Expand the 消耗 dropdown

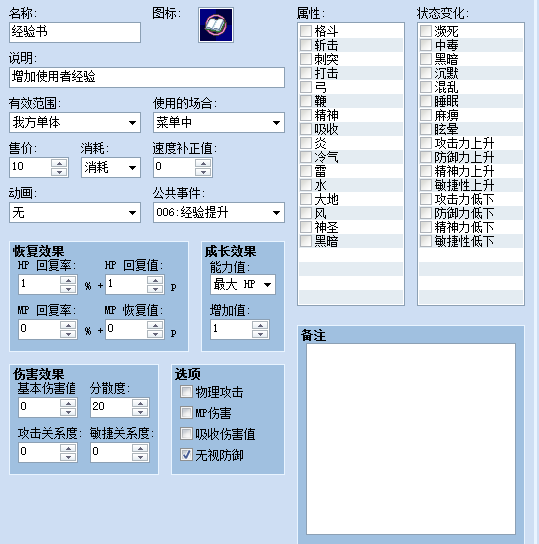coord(111,168)
